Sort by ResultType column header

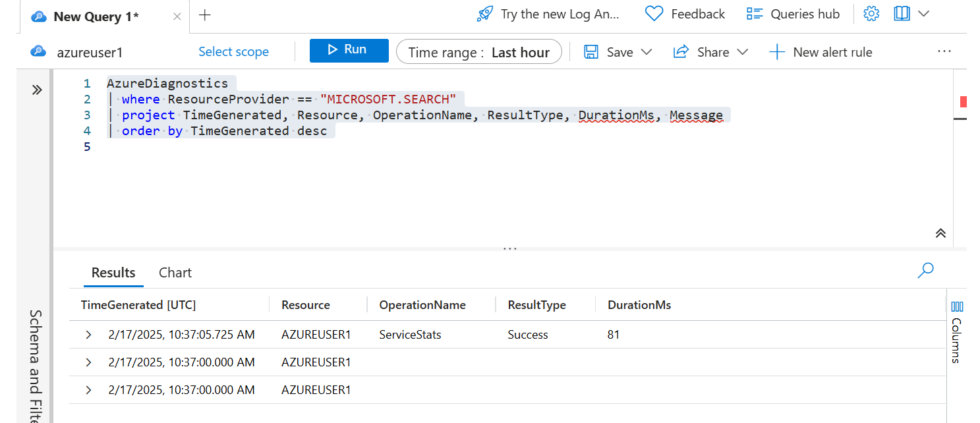[536, 305]
